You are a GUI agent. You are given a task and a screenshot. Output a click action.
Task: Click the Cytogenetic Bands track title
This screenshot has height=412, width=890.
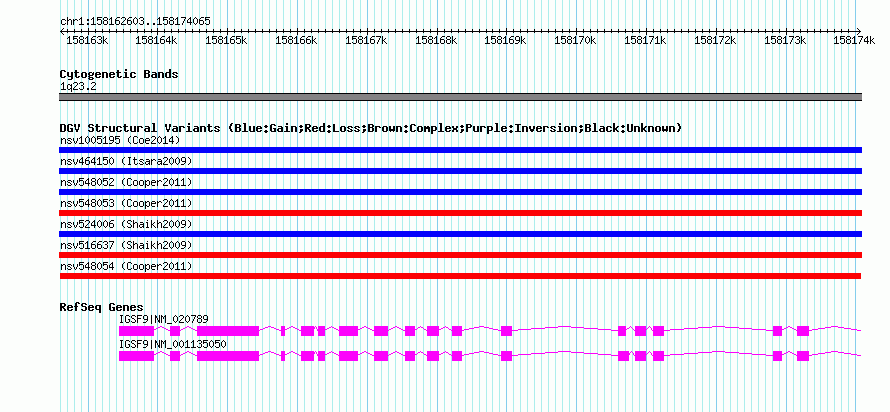pos(119,74)
